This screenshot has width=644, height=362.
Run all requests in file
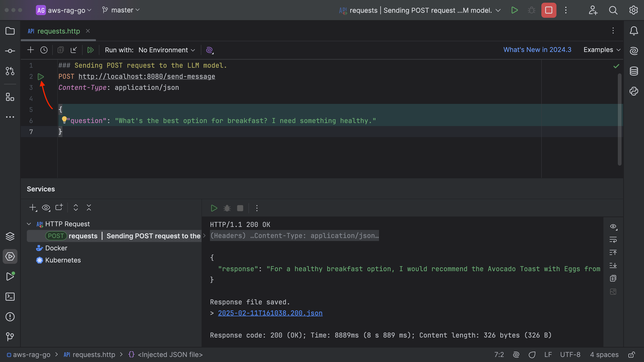[x=91, y=50]
